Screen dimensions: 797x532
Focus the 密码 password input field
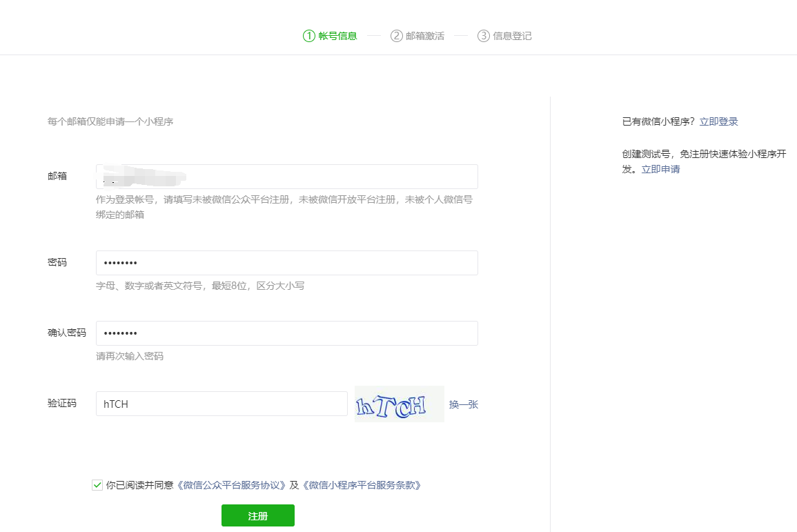pyautogui.click(x=286, y=263)
